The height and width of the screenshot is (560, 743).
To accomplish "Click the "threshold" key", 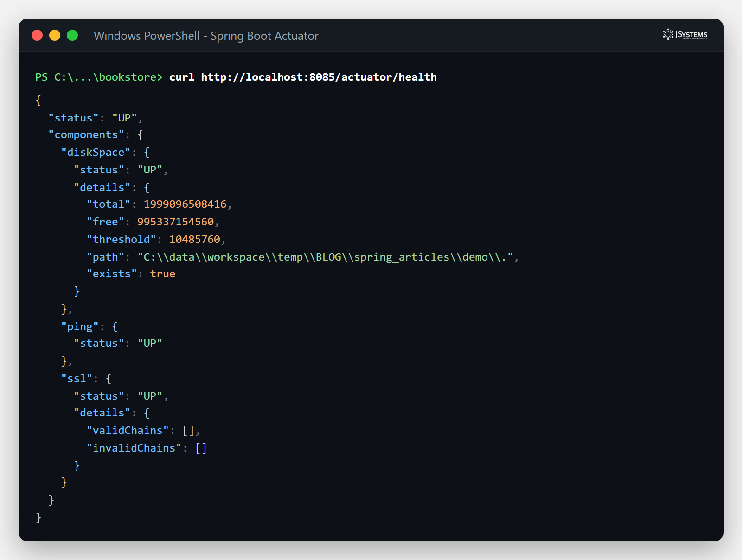I will [x=121, y=239].
